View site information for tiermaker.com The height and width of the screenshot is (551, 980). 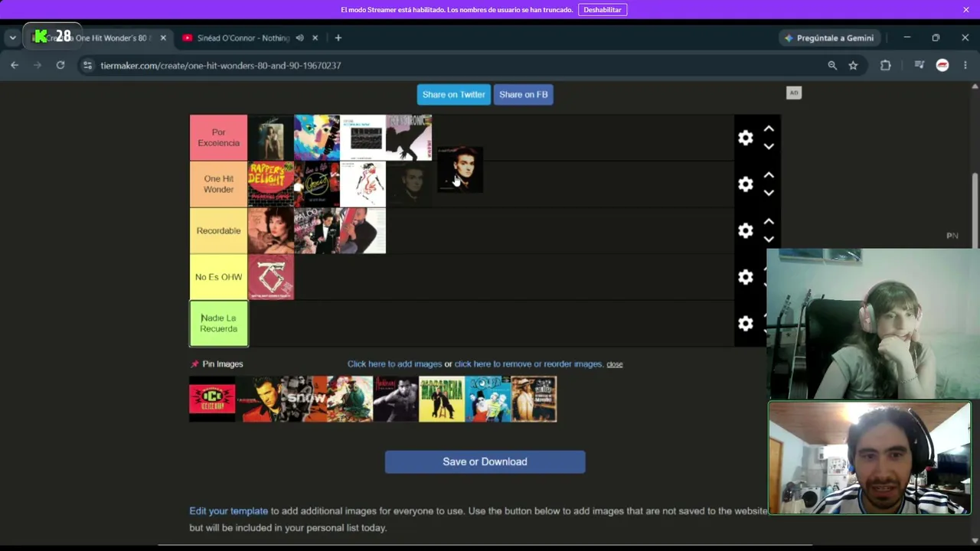(87, 66)
